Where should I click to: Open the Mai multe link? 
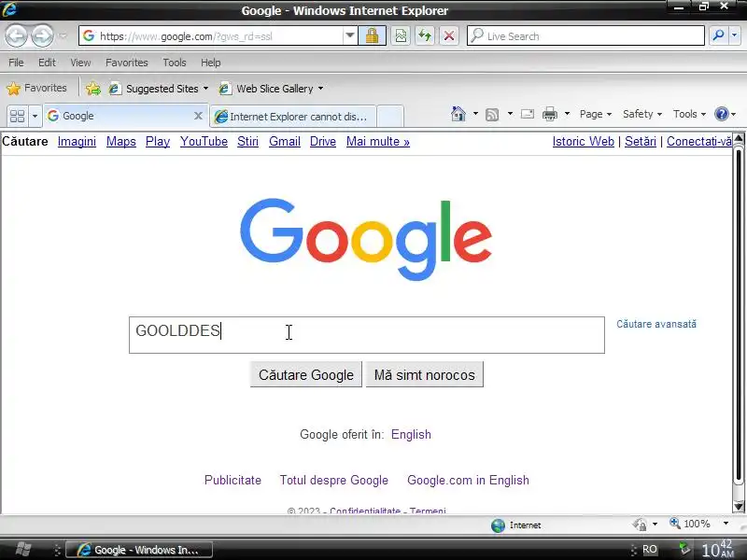[x=378, y=142]
